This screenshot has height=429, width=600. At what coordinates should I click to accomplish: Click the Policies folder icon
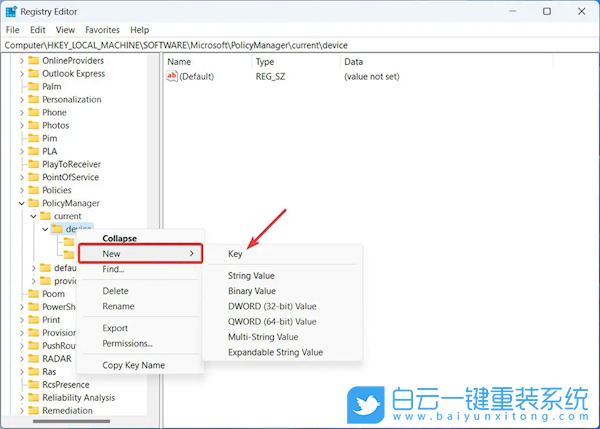[34, 190]
